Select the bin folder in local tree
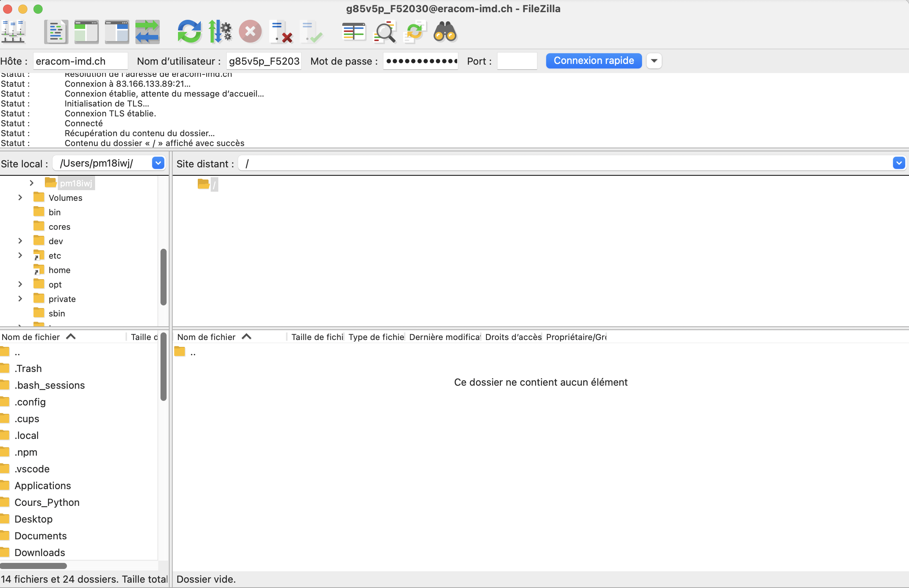Viewport: 909px width, 588px height. [x=55, y=212]
